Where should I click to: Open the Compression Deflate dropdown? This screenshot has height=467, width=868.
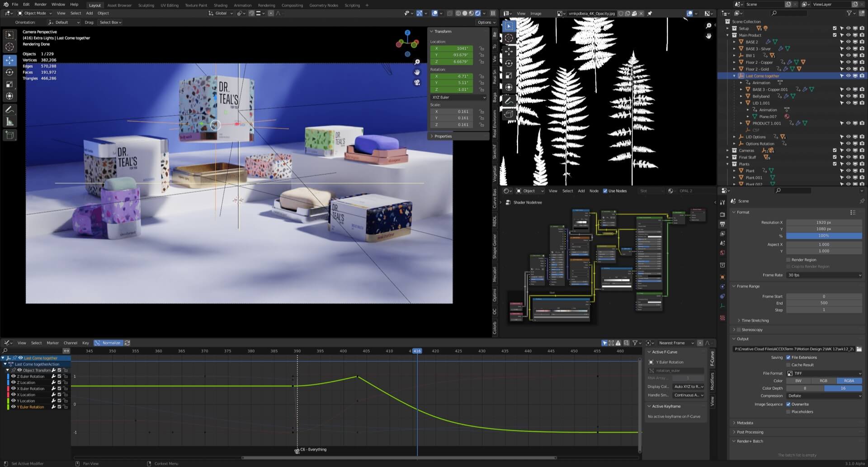click(824, 396)
